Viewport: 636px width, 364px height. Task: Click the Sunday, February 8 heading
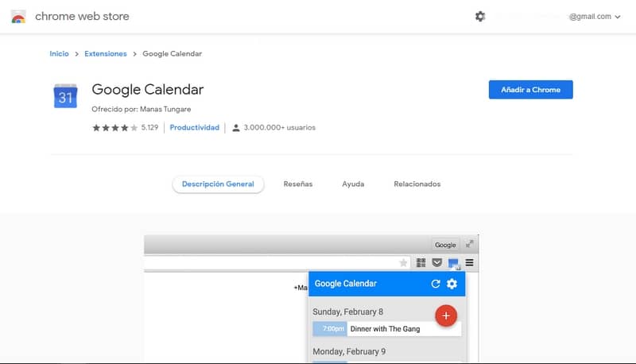coord(347,312)
